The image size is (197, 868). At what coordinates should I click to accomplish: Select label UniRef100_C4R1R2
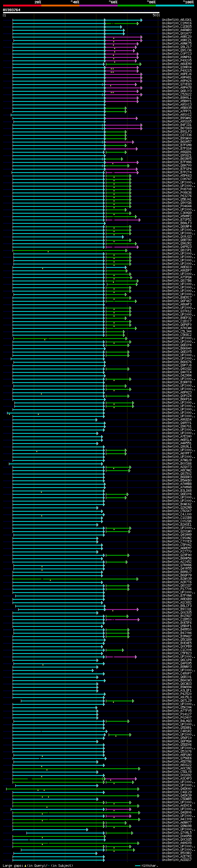tap(177, 731)
